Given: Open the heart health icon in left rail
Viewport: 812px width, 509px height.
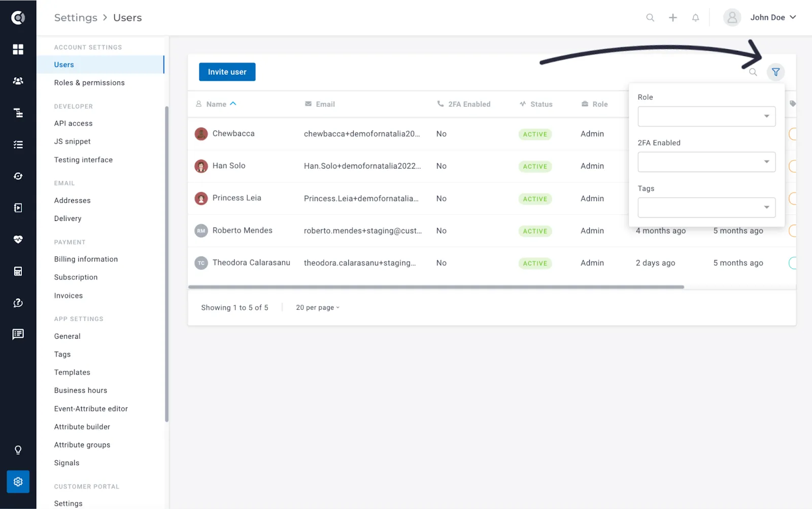Looking at the screenshot, I should click(x=18, y=239).
